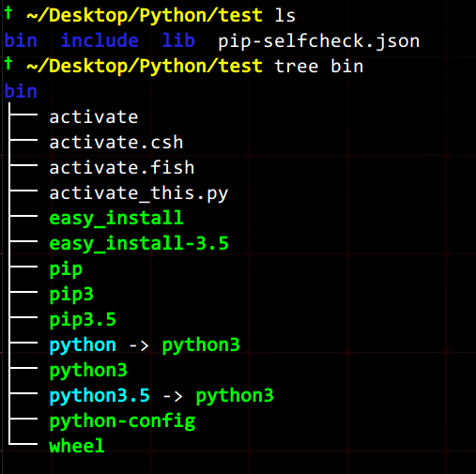Click the 'python-config' tree entry
Image resolution: width=476 pixels, height=474 pixels.
click(122, 422)
